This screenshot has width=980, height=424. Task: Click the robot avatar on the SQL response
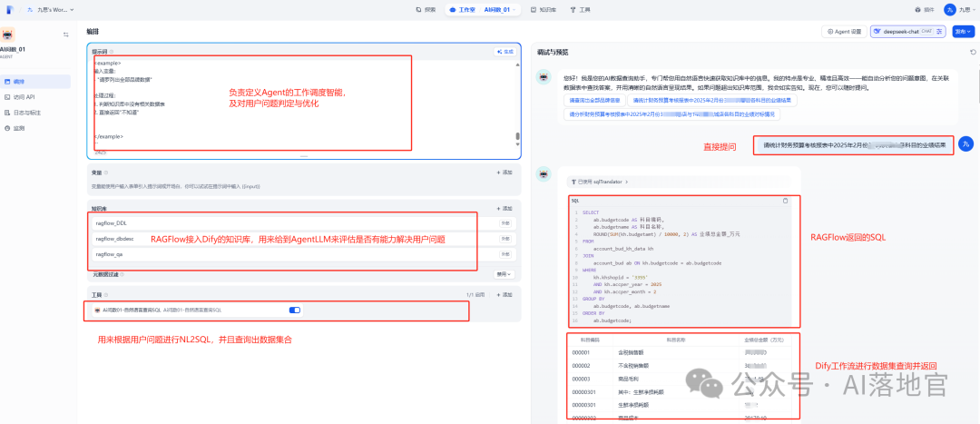point(544,173)
